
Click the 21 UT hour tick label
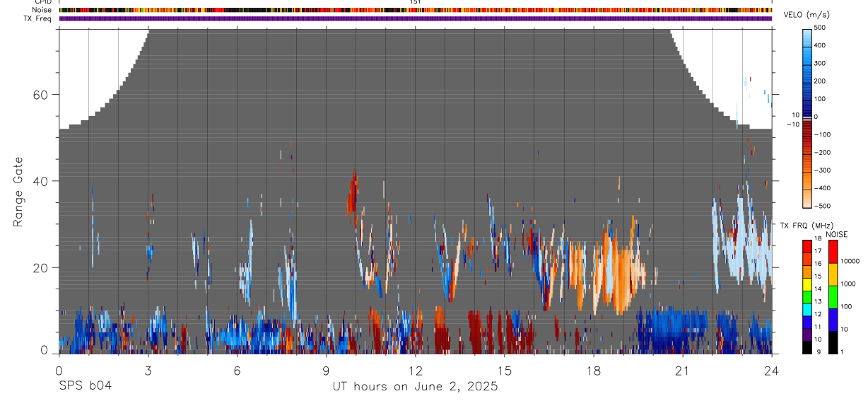coord(683,371)
